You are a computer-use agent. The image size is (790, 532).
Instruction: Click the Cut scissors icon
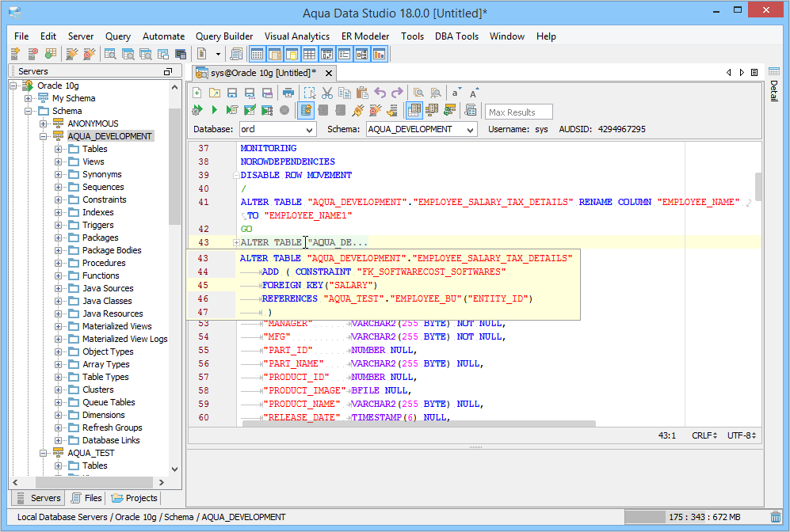[x=327, y=93]
